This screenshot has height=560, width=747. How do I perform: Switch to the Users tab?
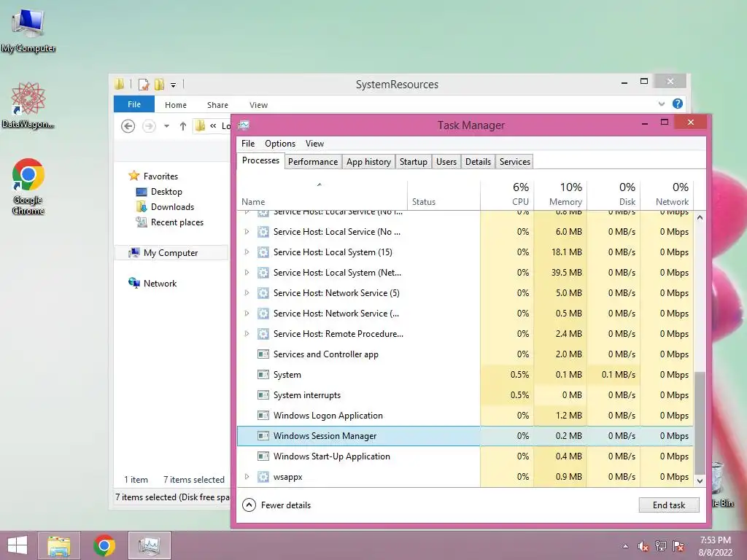click(x=446, y=161)
